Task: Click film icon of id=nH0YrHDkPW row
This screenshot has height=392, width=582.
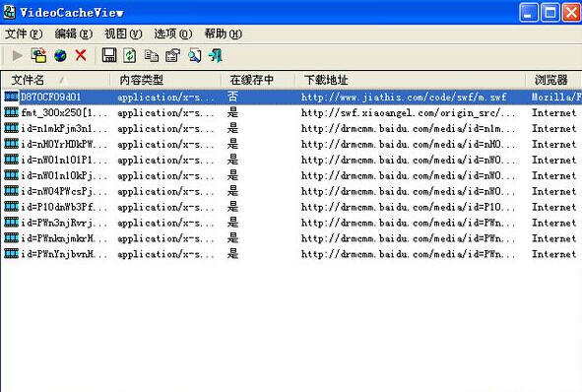Action: pyautogui.click(x=11, y=144)
